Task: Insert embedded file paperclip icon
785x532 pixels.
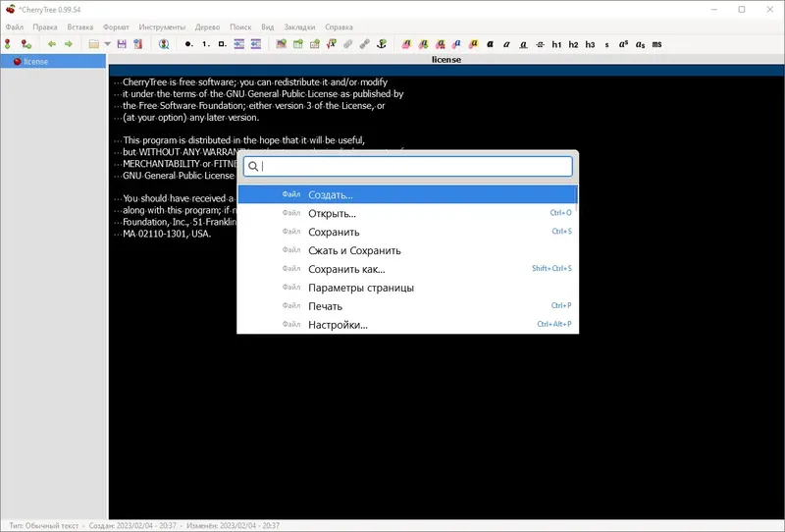Action: 348,44
